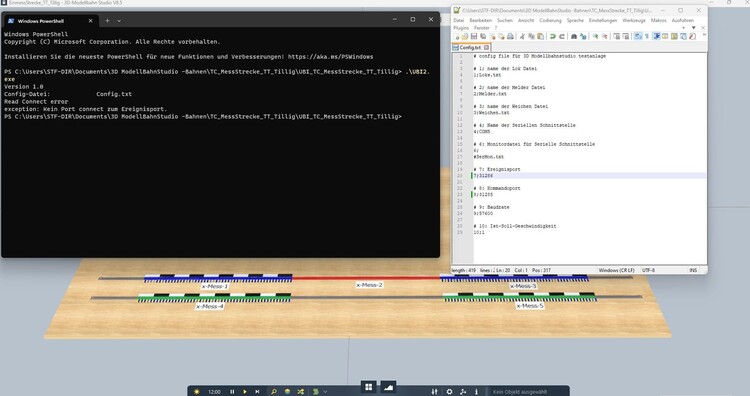
Task: Save the file with the Notepad++ floppy icon
Action: pos(474,36)
